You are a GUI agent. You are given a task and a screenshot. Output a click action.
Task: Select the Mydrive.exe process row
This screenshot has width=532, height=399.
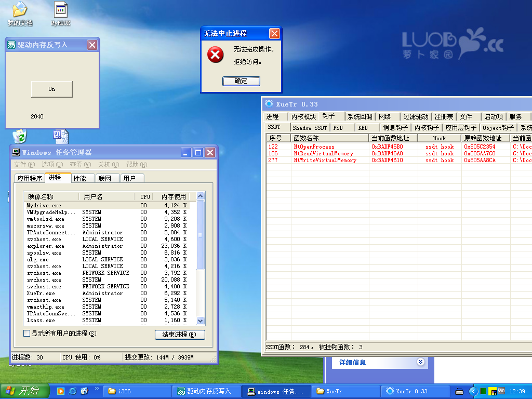[108, 205]
